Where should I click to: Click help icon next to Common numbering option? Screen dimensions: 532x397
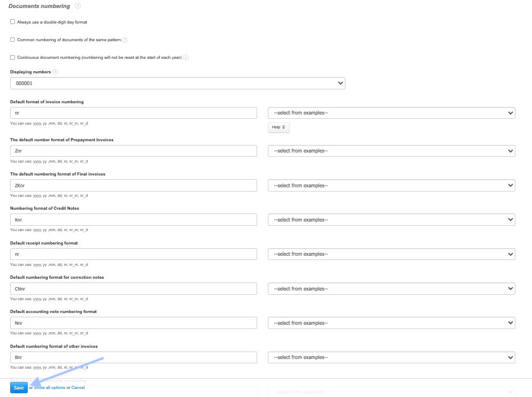click(125, 40)
